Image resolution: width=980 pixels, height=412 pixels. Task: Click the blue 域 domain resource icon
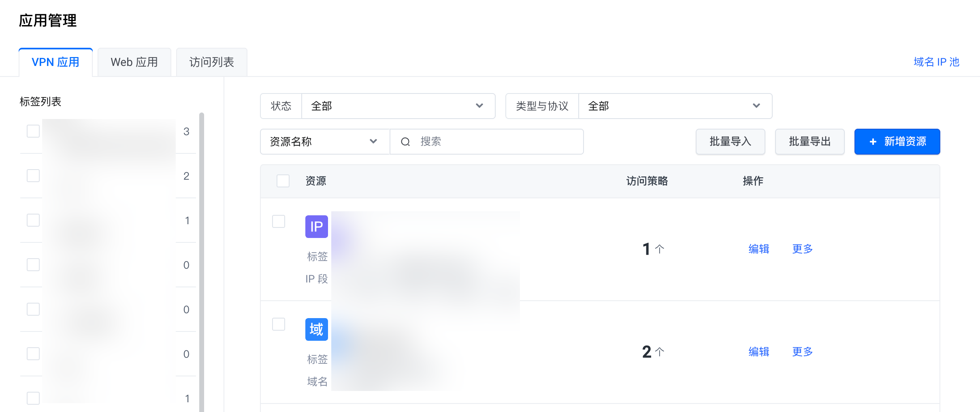tap(316, 329)
